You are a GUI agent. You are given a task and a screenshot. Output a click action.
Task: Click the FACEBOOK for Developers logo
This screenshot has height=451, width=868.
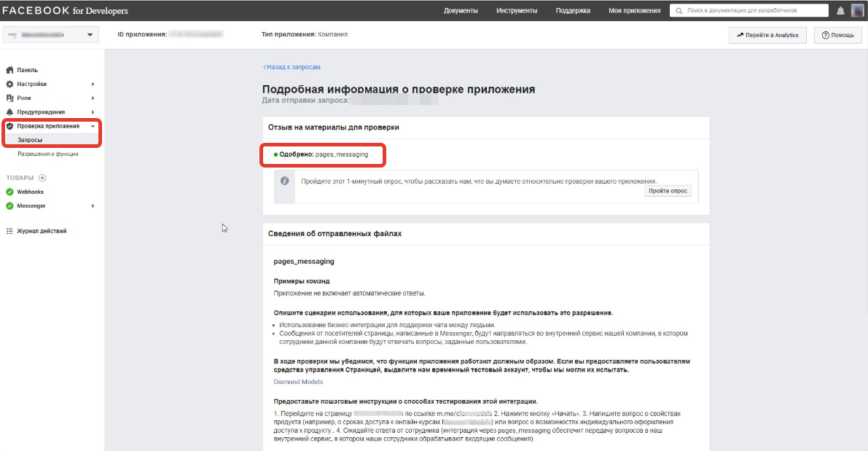tap(66, 10)
